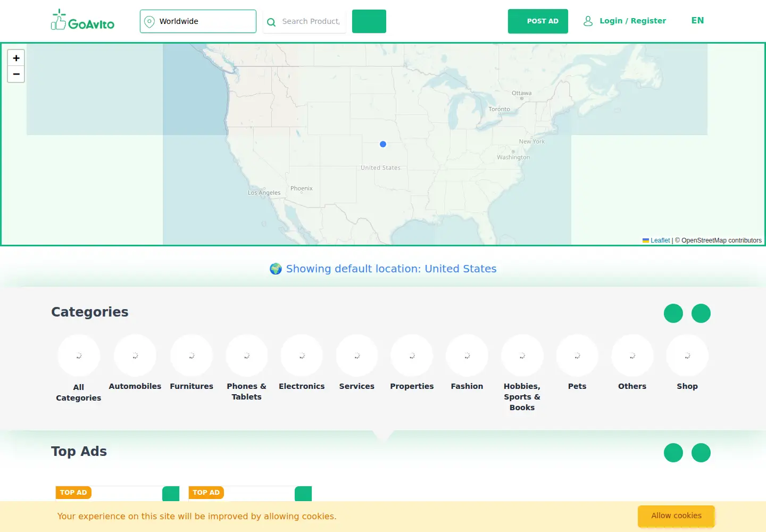The image size is (766, 532).
Task: Click the first TOP AD badge
Action: tap(73, 493)
